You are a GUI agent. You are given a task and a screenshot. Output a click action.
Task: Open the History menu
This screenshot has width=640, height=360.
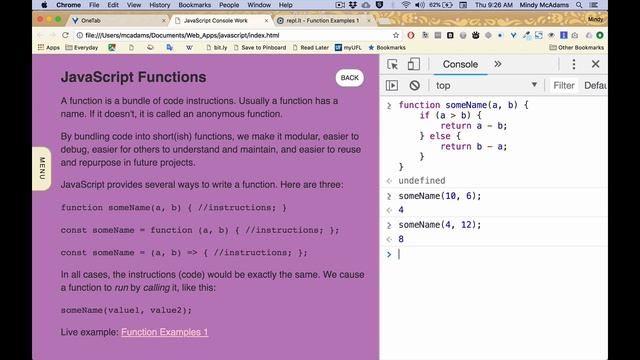point(159,5)
